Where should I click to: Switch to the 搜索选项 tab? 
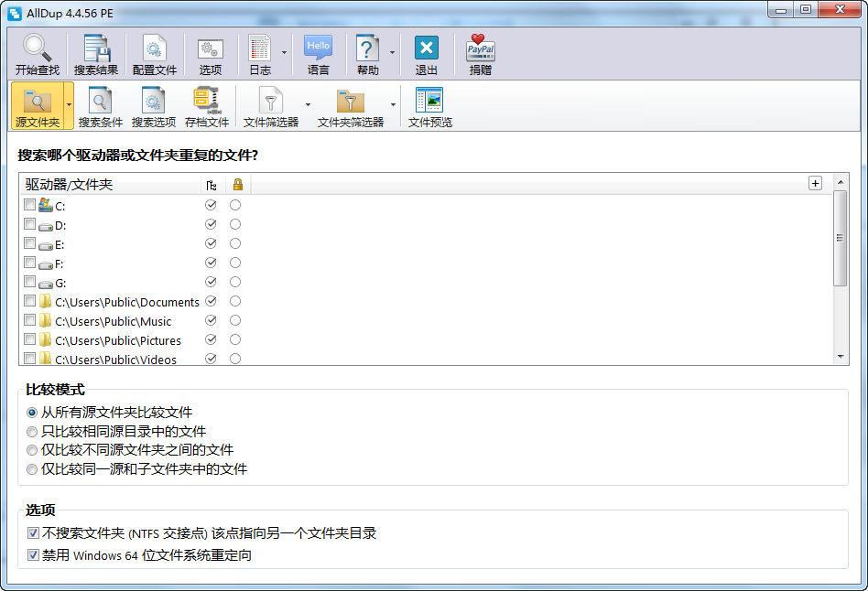pyautogui.click(x=153, y=106)
